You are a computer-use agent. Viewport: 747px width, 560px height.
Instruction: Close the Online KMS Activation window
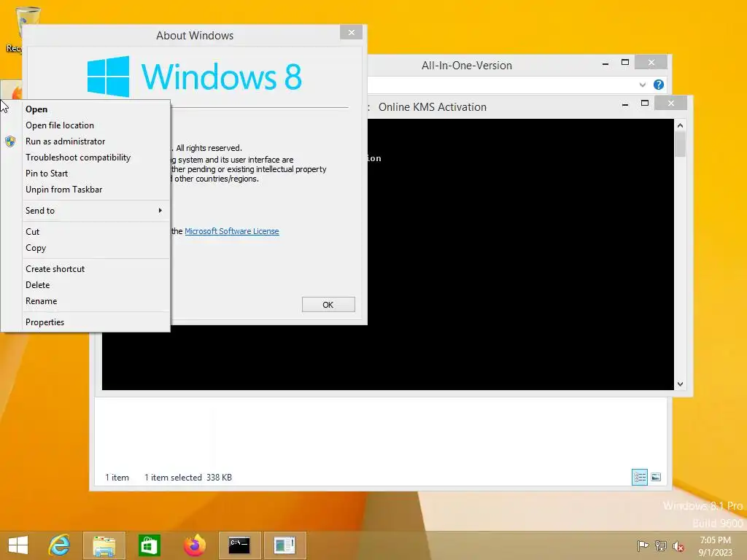(671, 104)
